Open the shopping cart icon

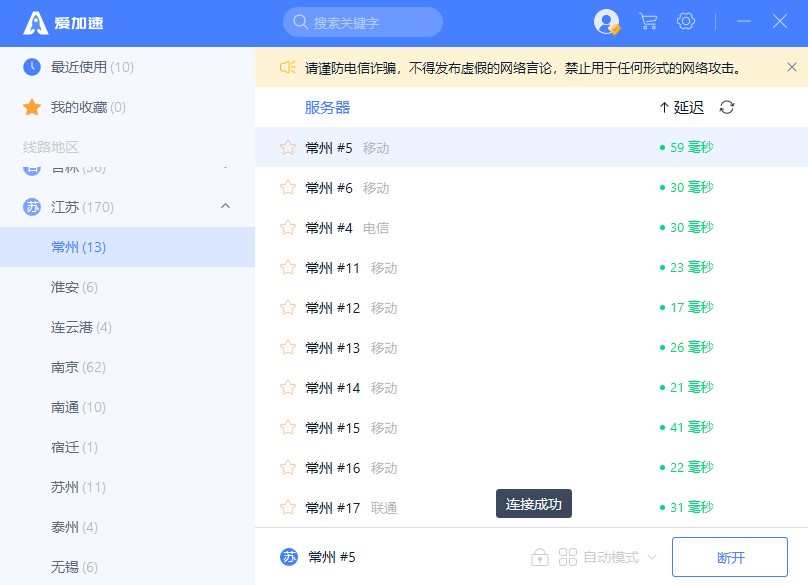point(648,22)
